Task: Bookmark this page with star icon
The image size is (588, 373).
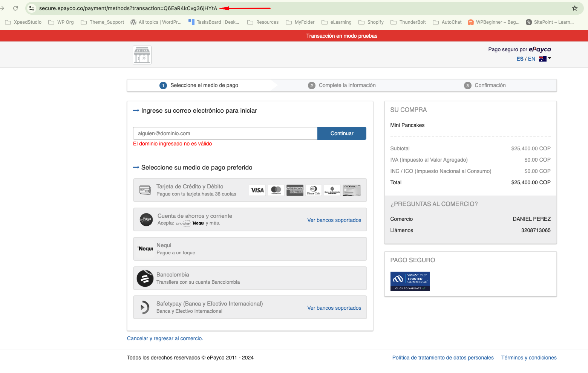Action: coord(574,8)
